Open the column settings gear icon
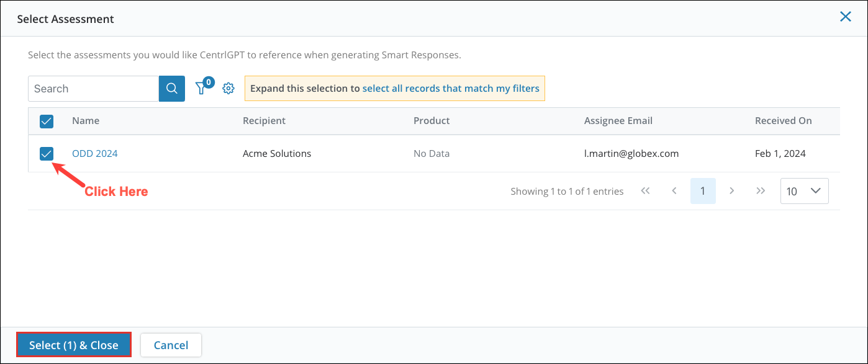This screenshot has width=868, height=364. (228, 88)
